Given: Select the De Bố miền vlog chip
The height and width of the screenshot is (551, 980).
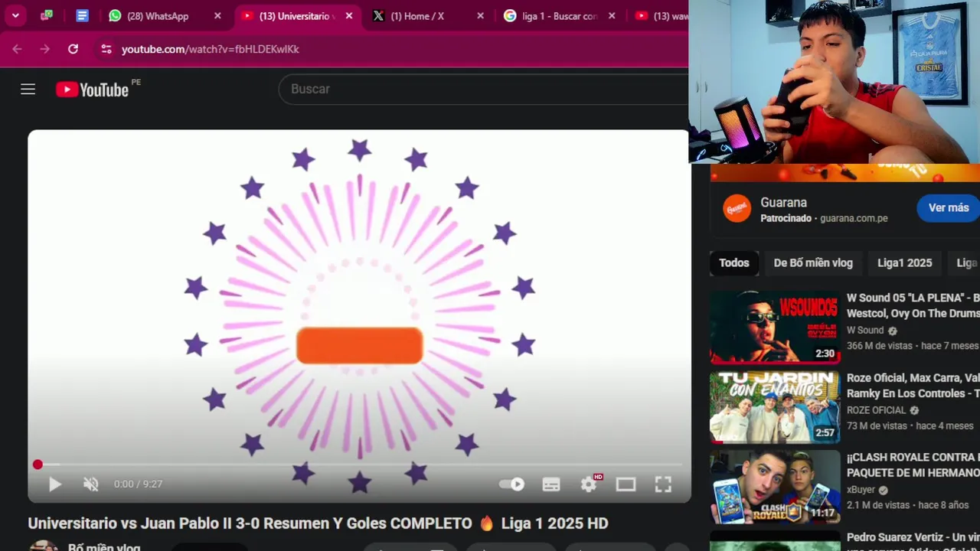Looking at the screenshot, I should [813, 263].
